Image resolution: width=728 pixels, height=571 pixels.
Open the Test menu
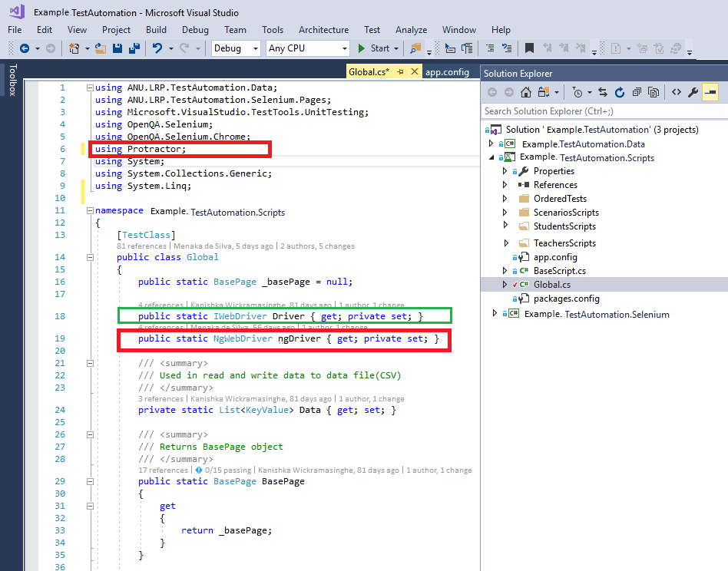click(x=372, y=30)
